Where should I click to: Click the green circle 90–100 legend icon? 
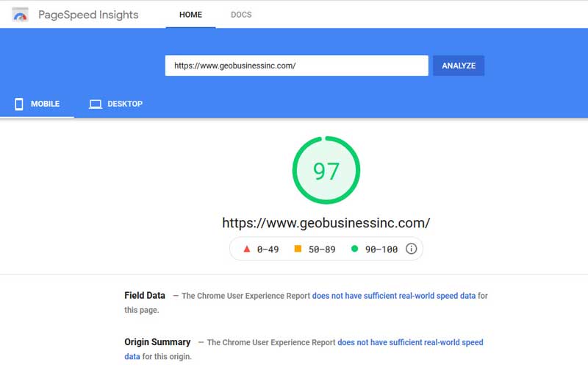(354, 249)
